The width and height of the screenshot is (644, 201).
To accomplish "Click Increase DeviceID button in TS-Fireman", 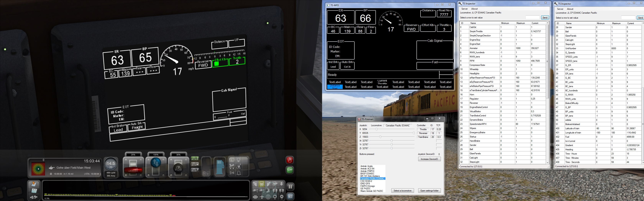I will tap(430, 159).
